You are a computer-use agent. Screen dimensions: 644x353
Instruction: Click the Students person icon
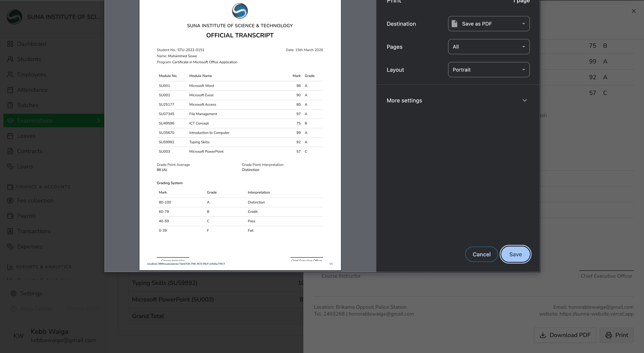pyautogui.click(x=10, y=59)
